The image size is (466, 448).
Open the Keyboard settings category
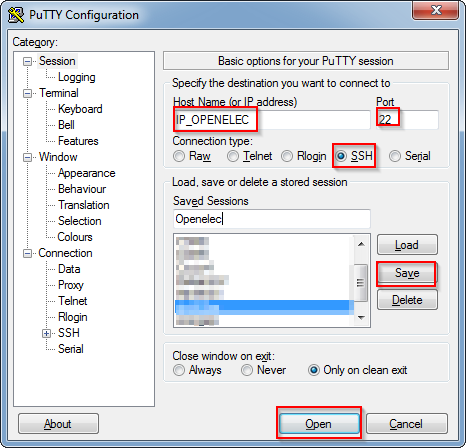tap(80, 109)
